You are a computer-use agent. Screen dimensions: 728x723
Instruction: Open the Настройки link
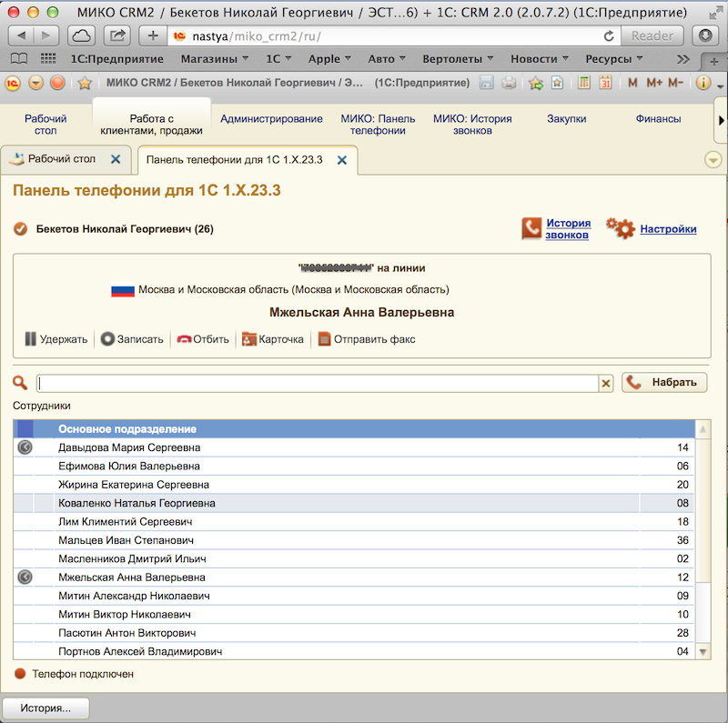coord(668,229)
